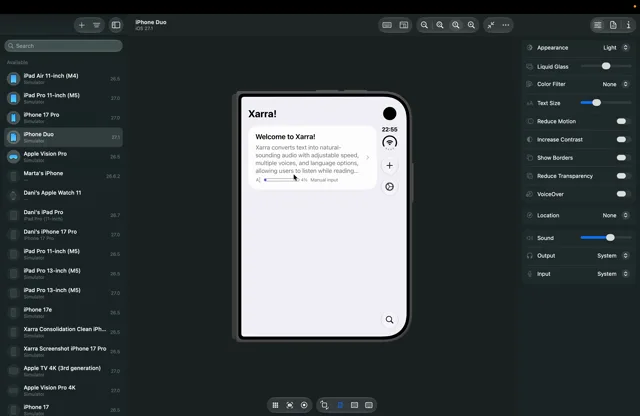Select iPhone 17 Pro simulator in the list
The image size is (640, 416).
coord(63,118)
